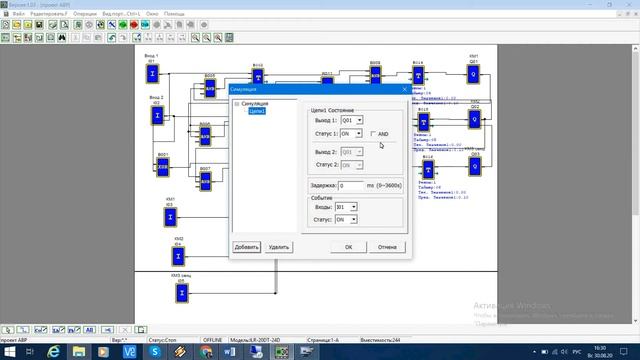
Task: Click the Модель status bar text
Action: point(255,340)
